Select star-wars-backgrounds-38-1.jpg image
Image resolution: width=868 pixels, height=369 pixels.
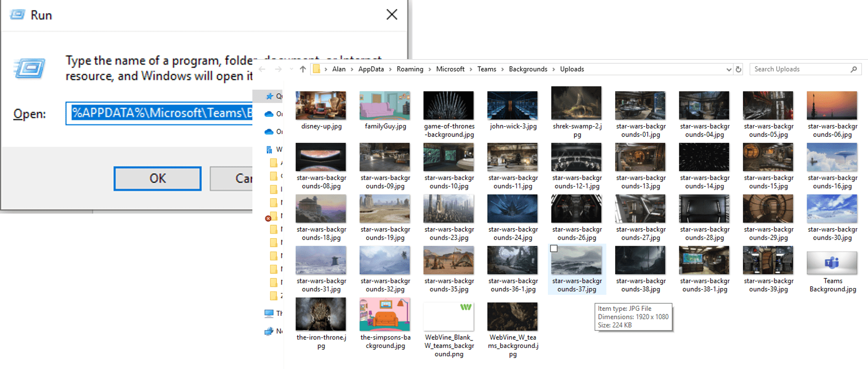[704, 260]
